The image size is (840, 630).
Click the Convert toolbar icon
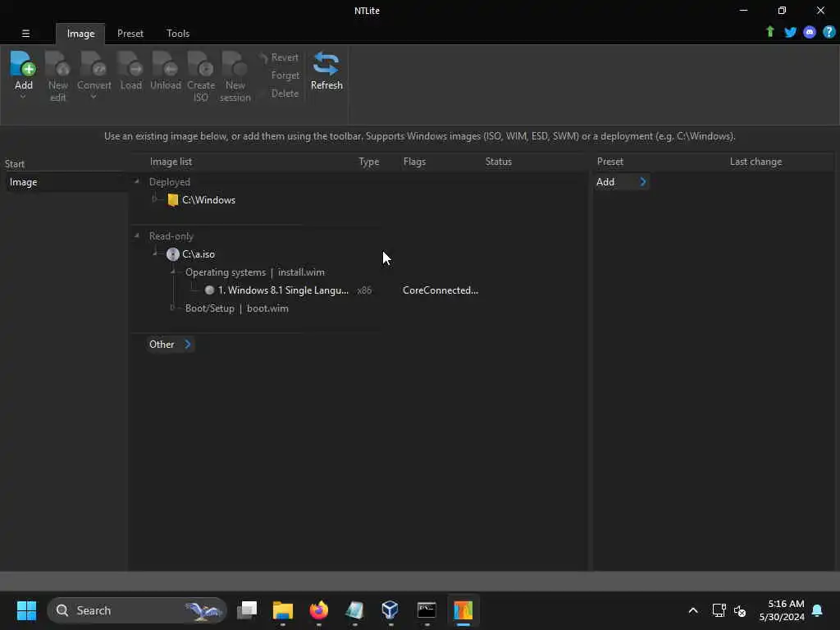94,65
